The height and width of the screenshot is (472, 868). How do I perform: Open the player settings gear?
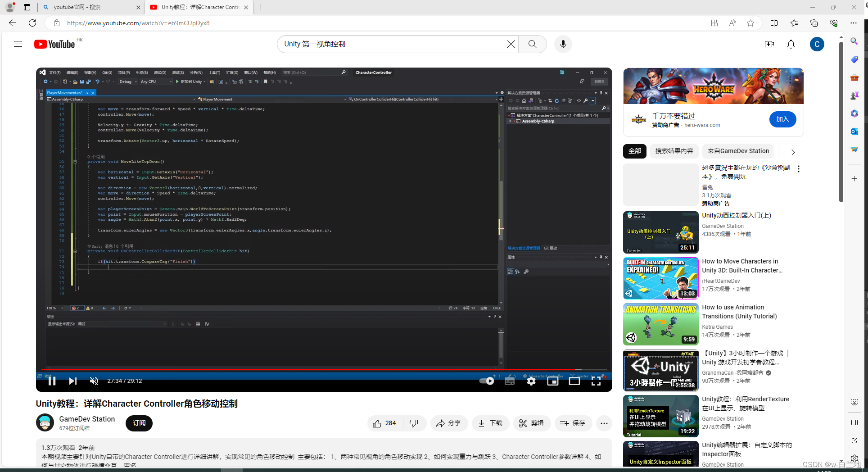coord(531,381)
